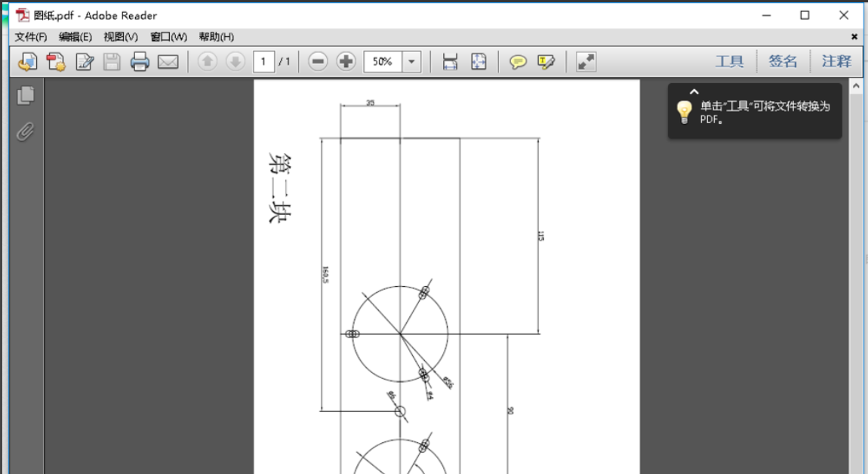Enter reading mode with the fullscreen icon

[586, 61]
